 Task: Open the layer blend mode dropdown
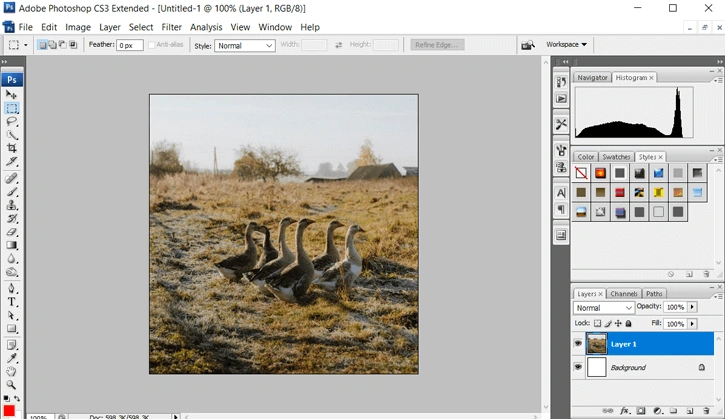click(603, 308)
